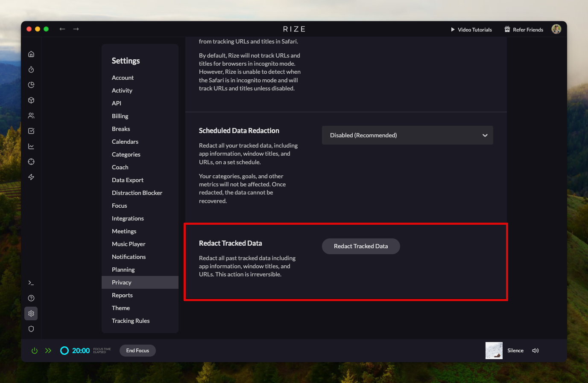The height and width of the screenshot is (383, 588).
Task: Click End Focus button
Action: (137, 351)
